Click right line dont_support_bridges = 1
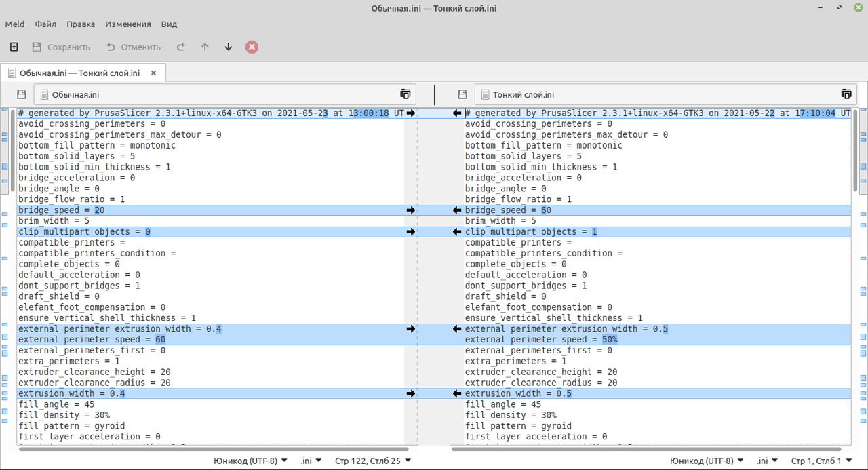 (526, 286)
